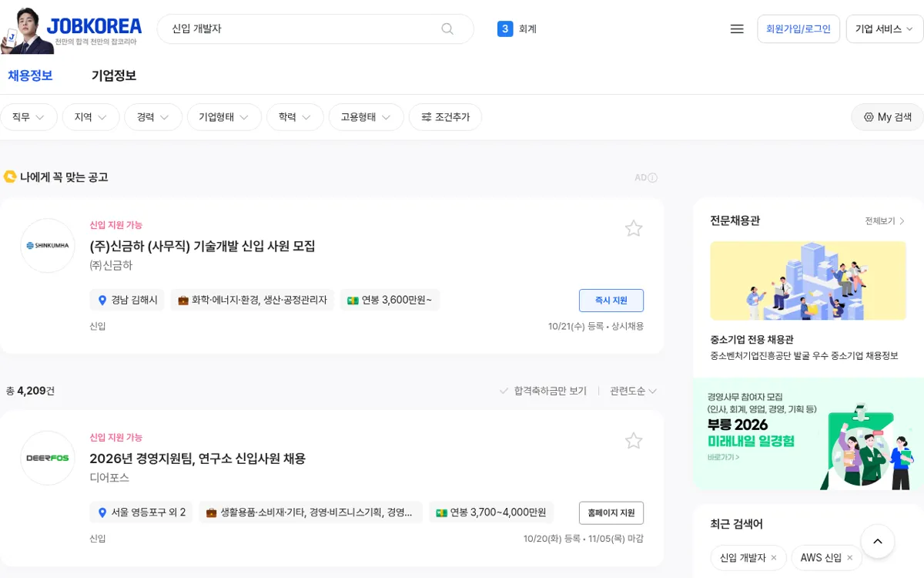Switch to the 기업정보 tab
This screenshot has width=924, height=578.
pyautogui.click(x=114, y=76)
